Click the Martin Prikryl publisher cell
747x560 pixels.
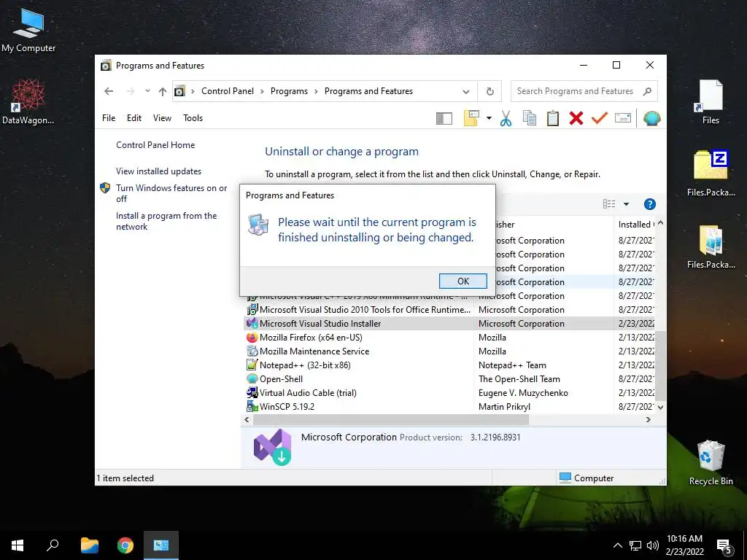click(504, 407)
